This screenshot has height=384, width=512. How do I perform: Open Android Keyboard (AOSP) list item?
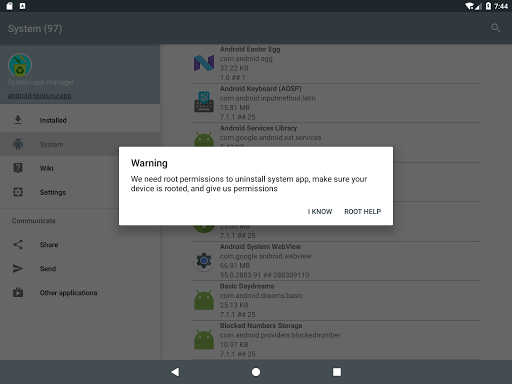point(336,103)
